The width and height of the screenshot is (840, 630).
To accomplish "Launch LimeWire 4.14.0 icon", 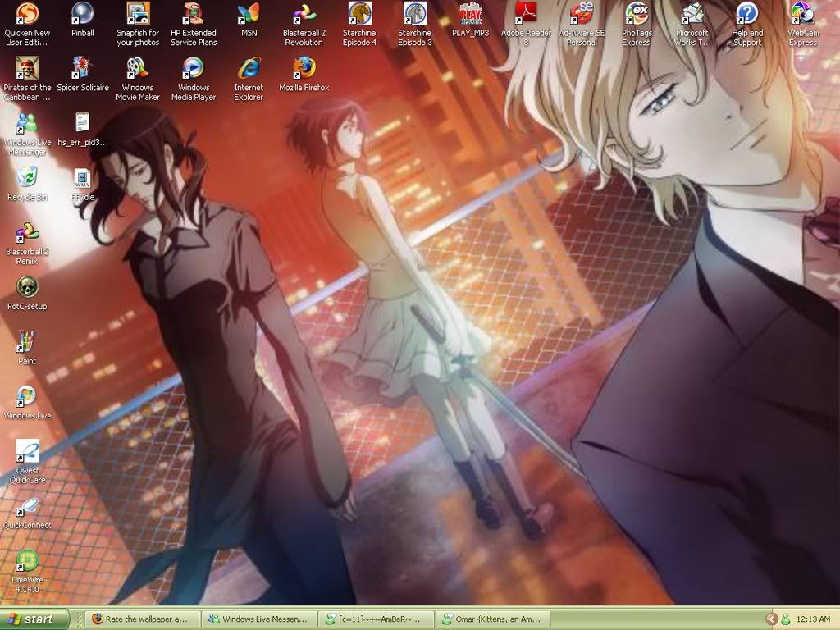I will click(x=27, y=571).
